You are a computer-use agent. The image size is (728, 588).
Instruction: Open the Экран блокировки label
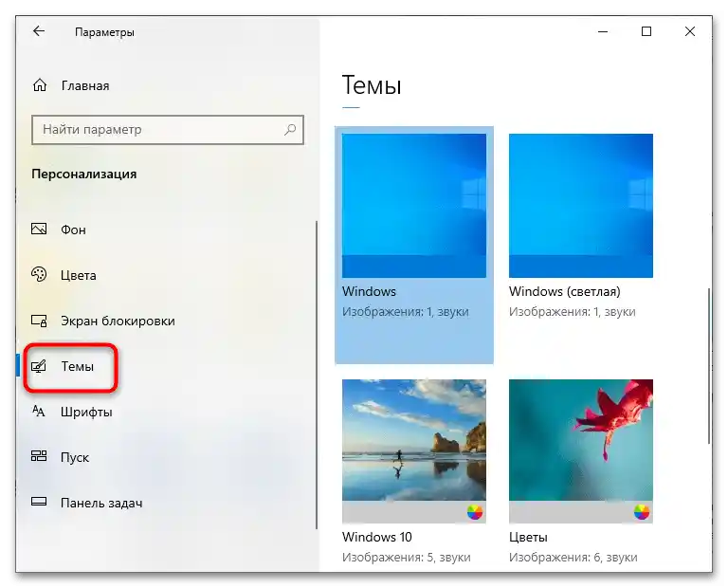pos(118,321)
